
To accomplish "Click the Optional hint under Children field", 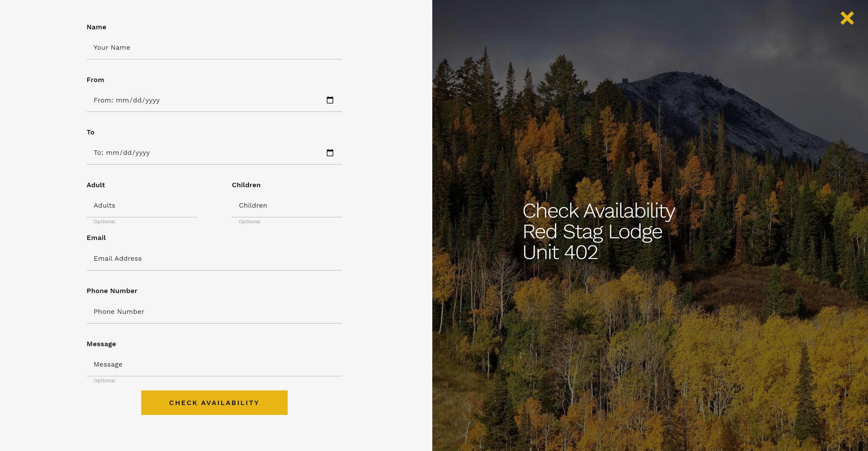I will pos(250,222).
